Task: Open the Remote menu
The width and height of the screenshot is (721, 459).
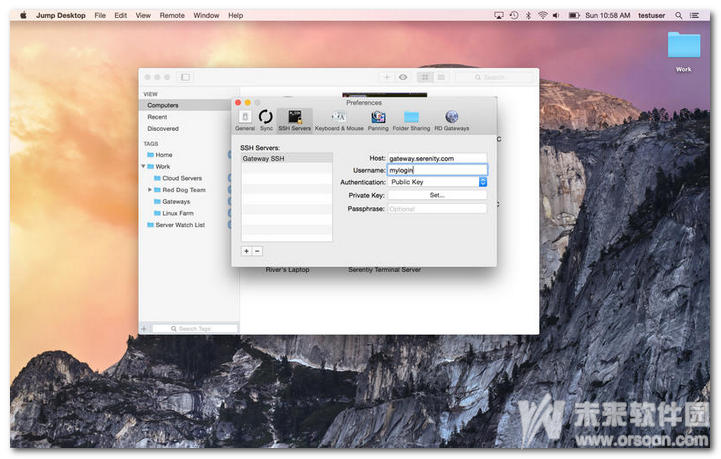Action: tap(172, 15)
